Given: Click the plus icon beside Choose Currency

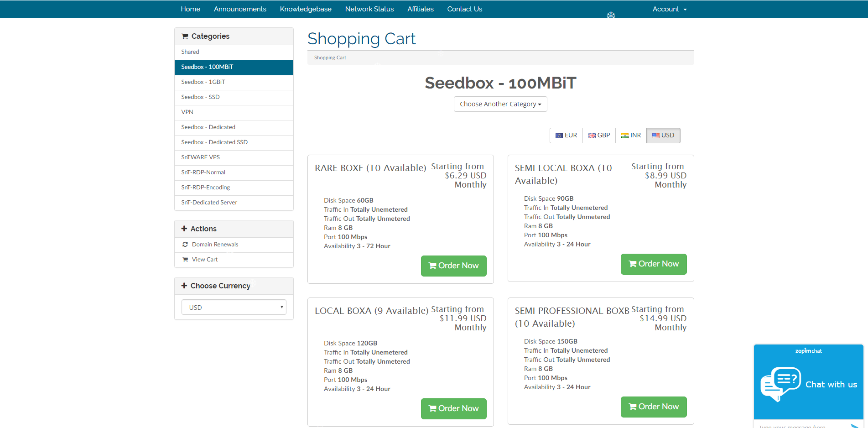Looking at the screenshot, I should [x=184, y=285].
